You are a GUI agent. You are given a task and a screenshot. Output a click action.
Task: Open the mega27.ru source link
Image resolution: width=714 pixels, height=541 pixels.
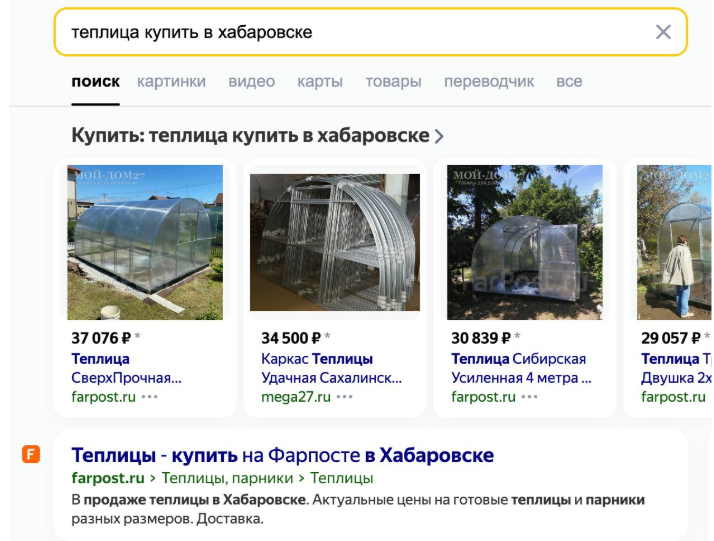[296, 397]
